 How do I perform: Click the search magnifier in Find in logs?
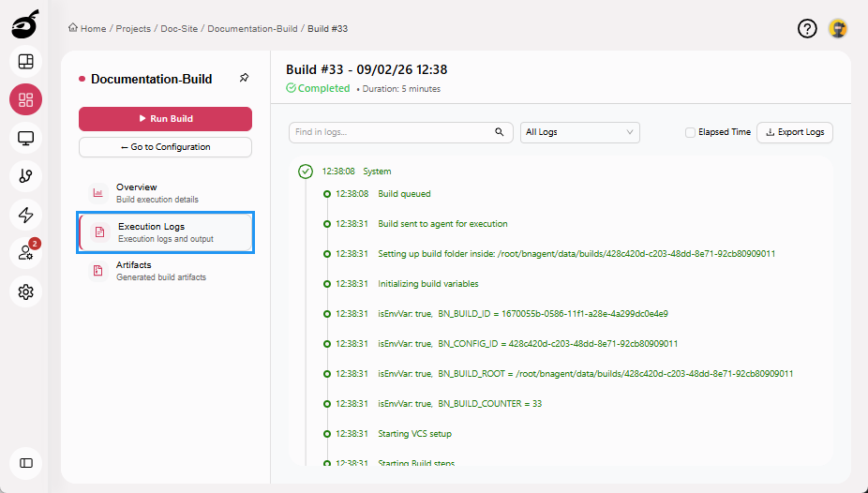tap(500, 132)
